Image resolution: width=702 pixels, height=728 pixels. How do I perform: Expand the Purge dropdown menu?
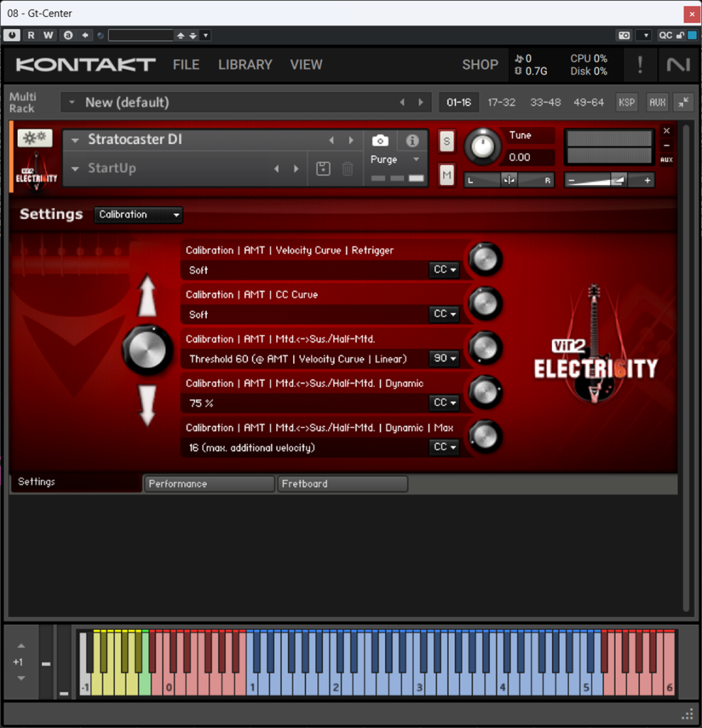click(x=395, y=160)
